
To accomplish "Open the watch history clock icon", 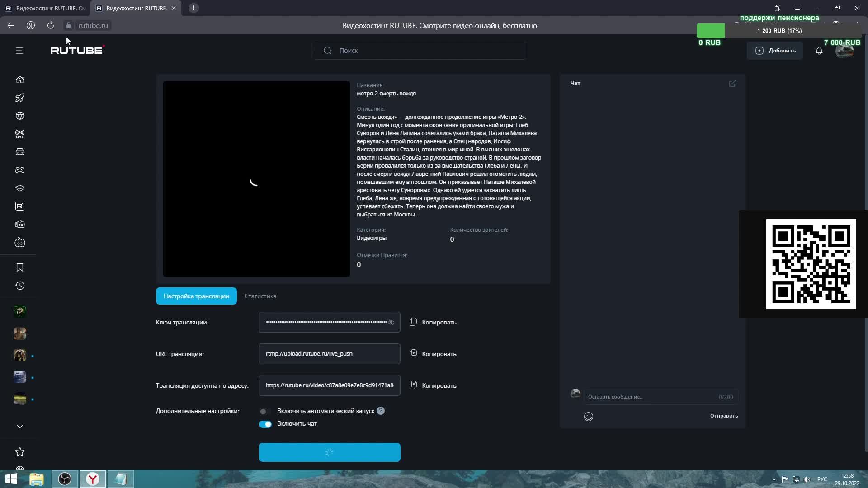I will tap(20, 286).
